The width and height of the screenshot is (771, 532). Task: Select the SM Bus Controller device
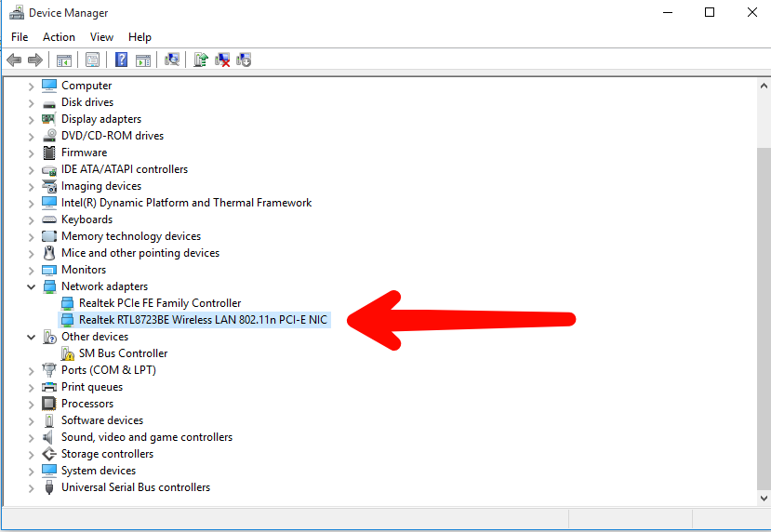(x=123, y=353)
